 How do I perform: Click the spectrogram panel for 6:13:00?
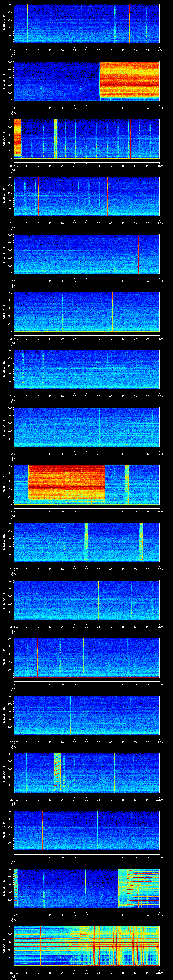click(x=86, y=312)
